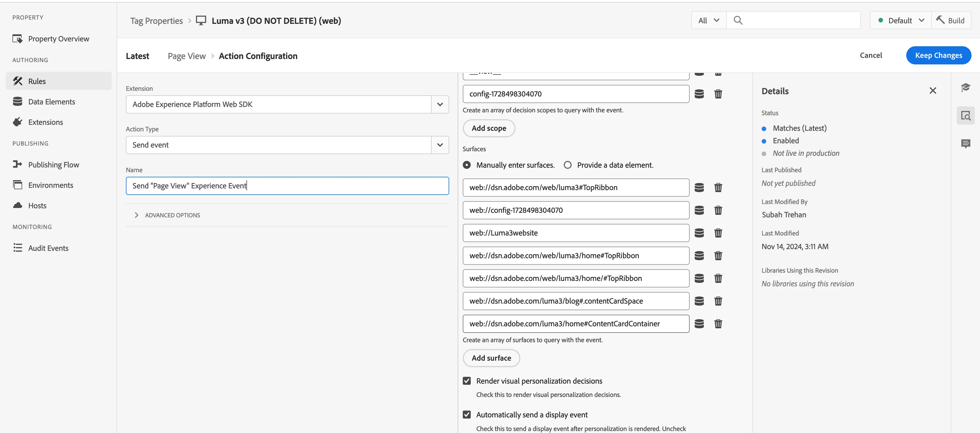Delete web://Luma3website surface
Viewport: 980px width, 433px height.
click(718, 233)
